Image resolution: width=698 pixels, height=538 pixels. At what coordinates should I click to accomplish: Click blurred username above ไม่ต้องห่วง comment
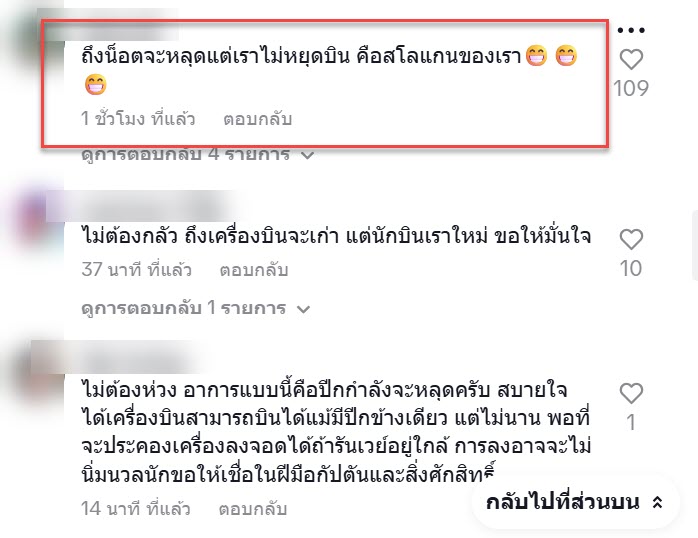click(118, 357)
